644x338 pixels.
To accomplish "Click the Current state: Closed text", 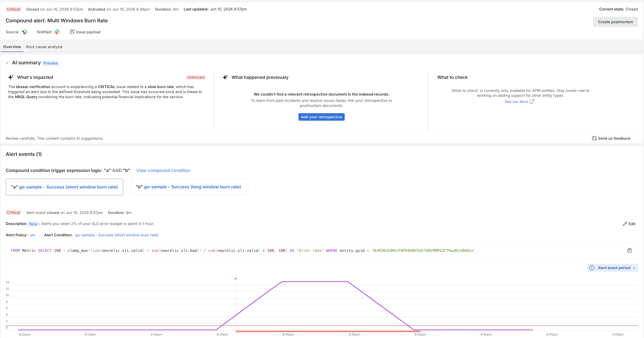I will (618, 9).
